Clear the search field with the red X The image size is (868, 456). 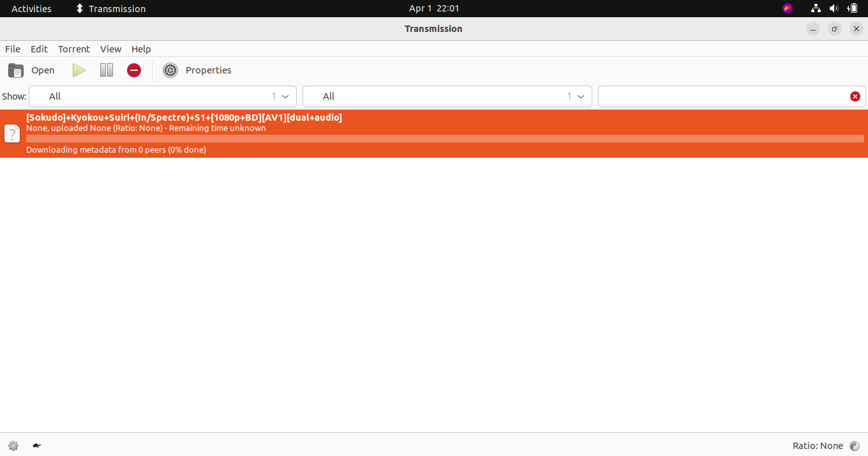pos(855,96)
